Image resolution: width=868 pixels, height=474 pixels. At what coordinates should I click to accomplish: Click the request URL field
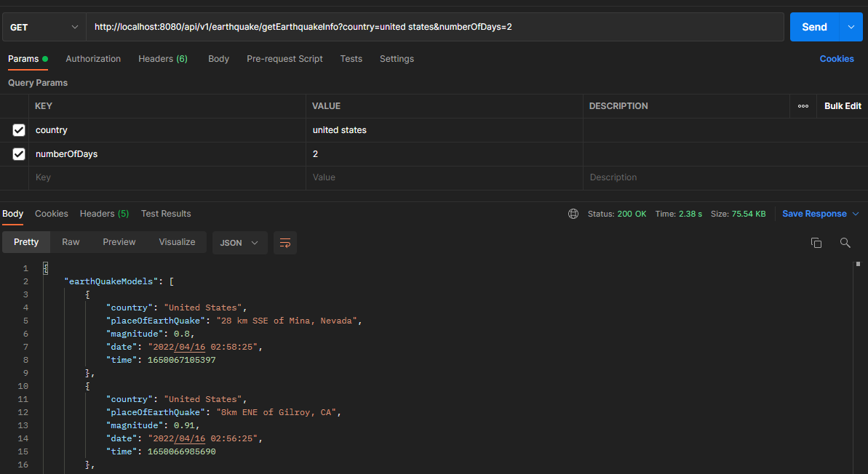434,27
